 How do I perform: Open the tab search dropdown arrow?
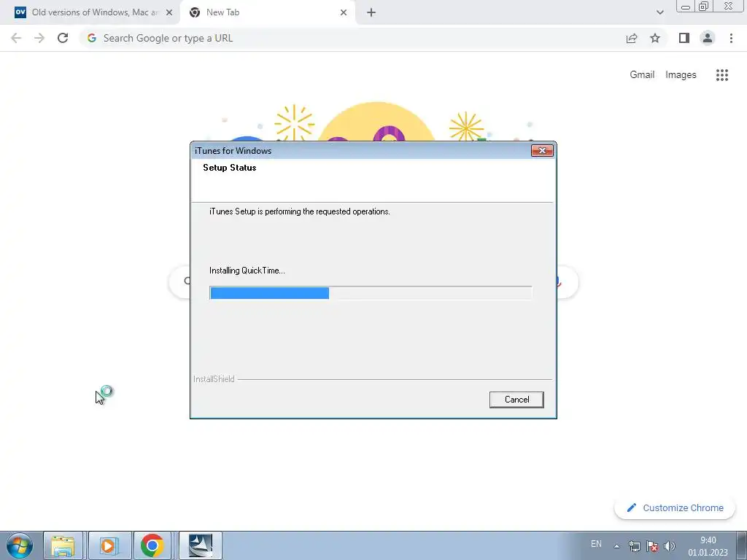coord(659,12)
